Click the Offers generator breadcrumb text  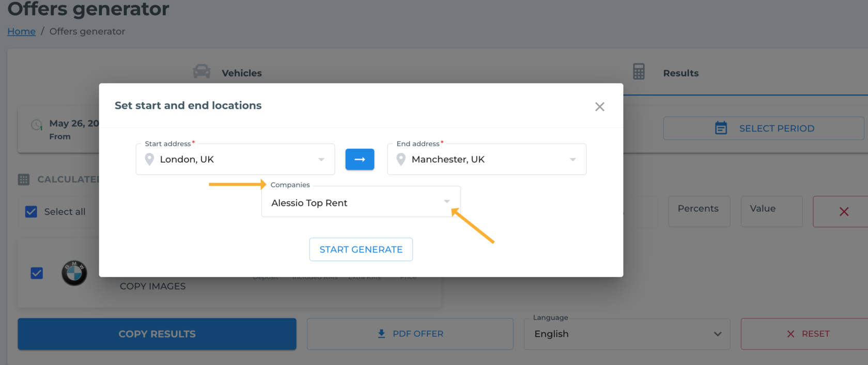coord(87,31)
